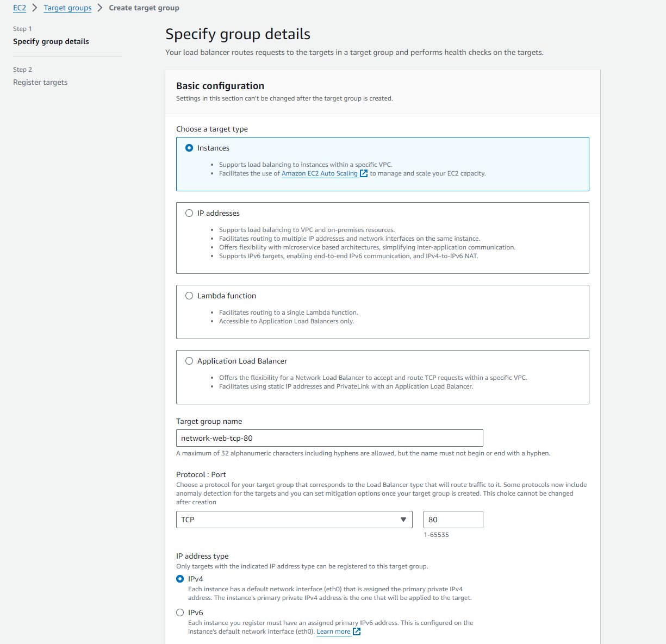The width and height of the screenshot is (666, 644).
Task: Click external link icon beside Amazon EC2 Auto Scaling
Action: (x=364, y=173)
